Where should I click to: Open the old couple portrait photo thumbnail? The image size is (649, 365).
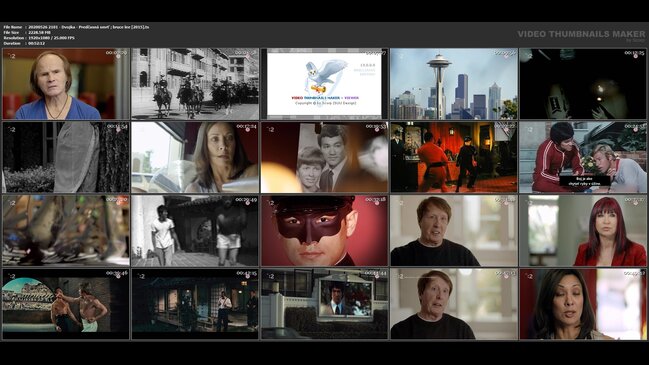324,157
